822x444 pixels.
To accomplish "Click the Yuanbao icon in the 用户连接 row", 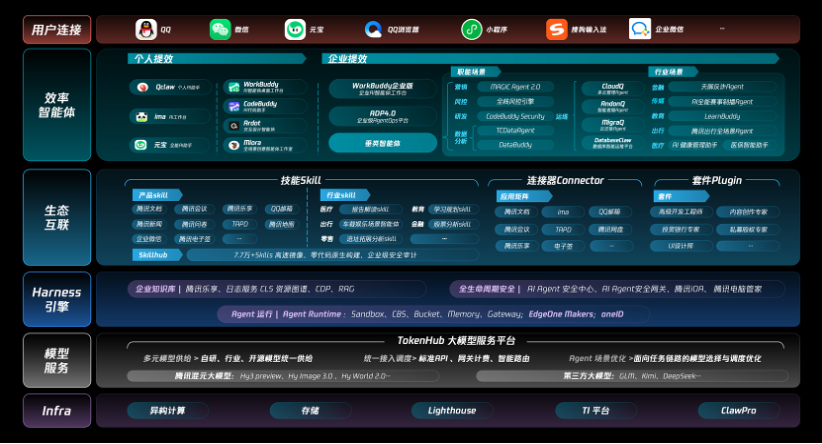I will click(x=295, y=29).
